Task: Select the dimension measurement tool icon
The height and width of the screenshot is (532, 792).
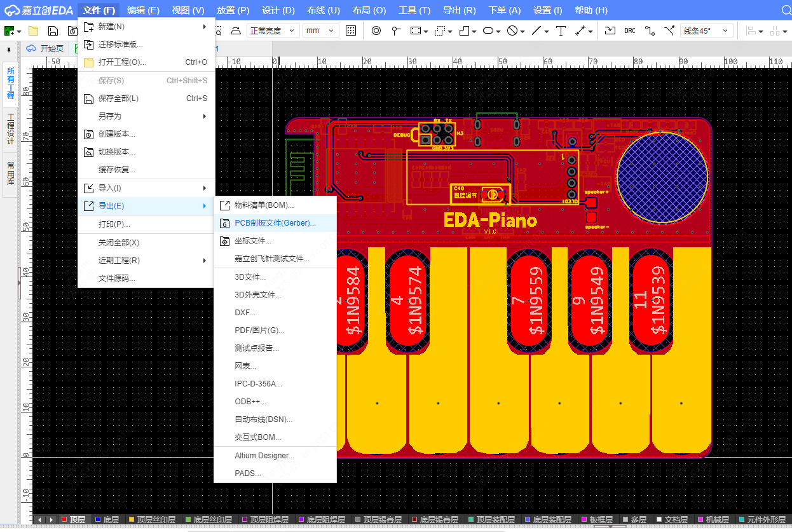Action: coord(580,31)
